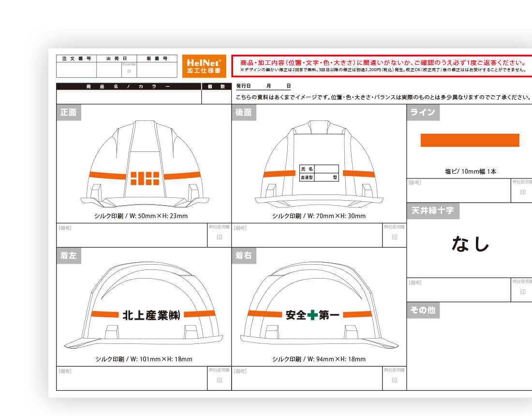
Task: Click the orange grid logo on front helmet
Action: 145,178
